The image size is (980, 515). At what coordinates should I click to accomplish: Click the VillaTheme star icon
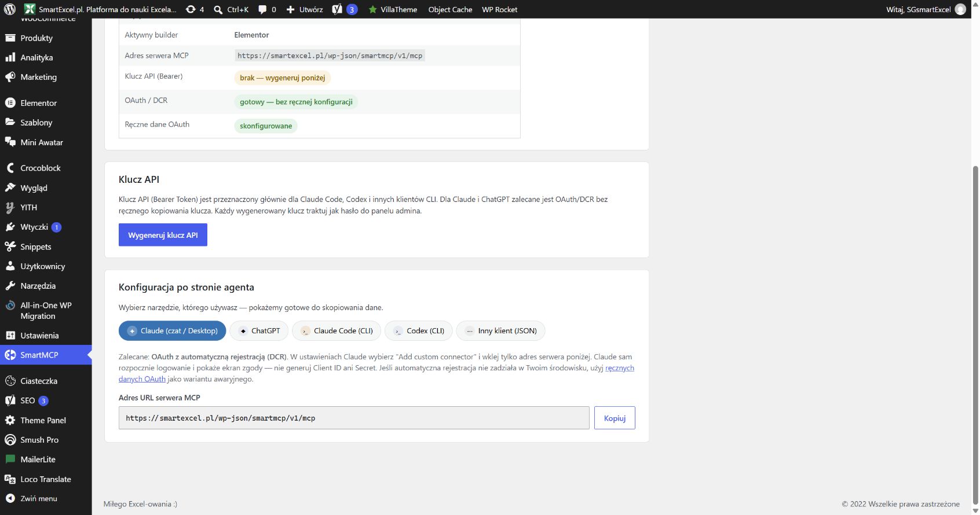(373, 9)
